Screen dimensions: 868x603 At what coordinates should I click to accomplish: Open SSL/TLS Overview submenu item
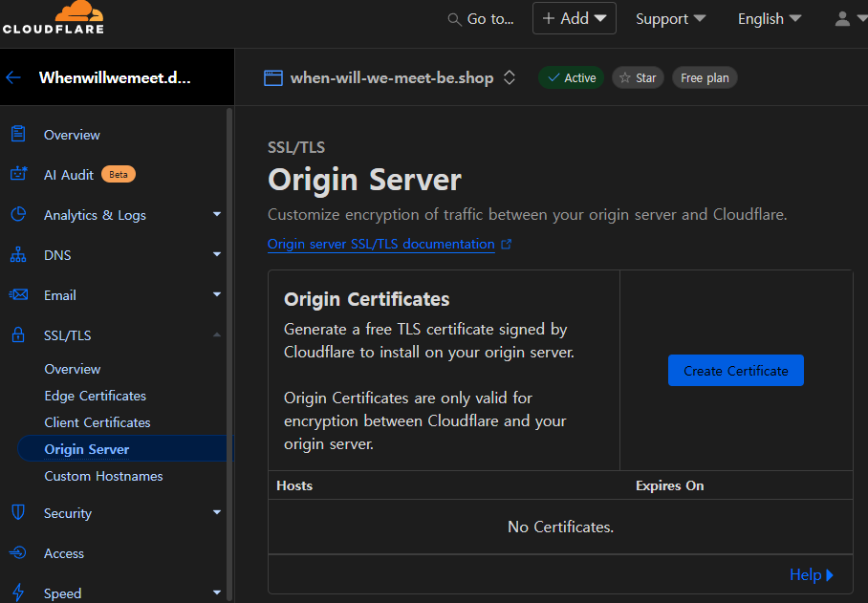click(x=73, y=369)
